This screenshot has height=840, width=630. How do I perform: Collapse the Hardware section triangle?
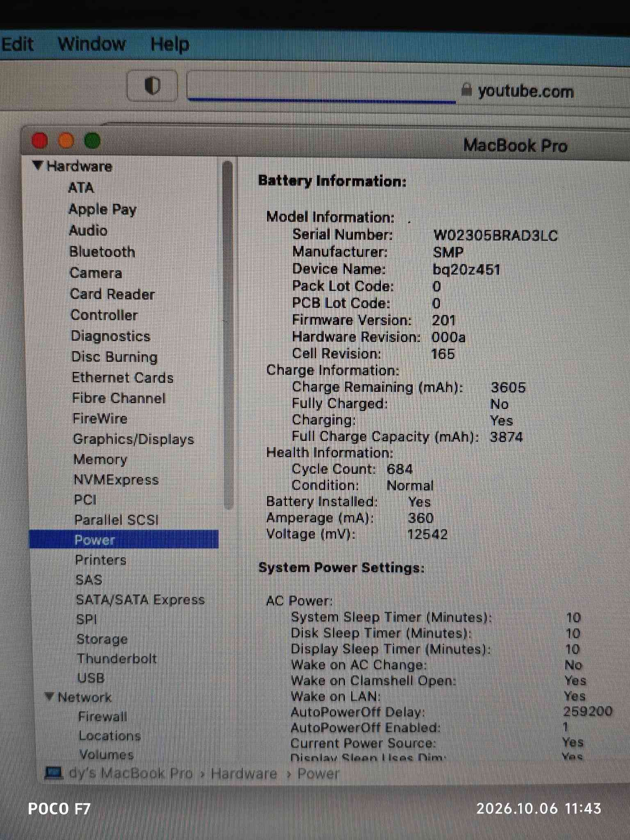click(x=38, y=165)
